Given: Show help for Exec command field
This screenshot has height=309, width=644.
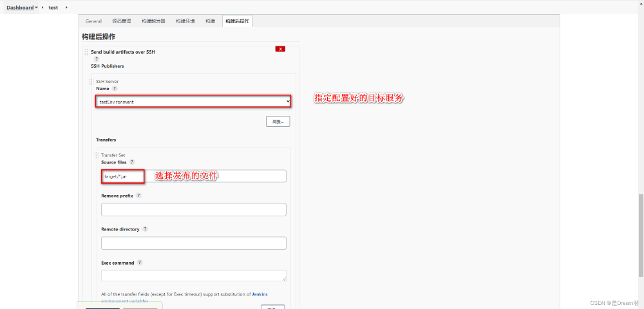Looking at the screenshot, I should (140, 263).
